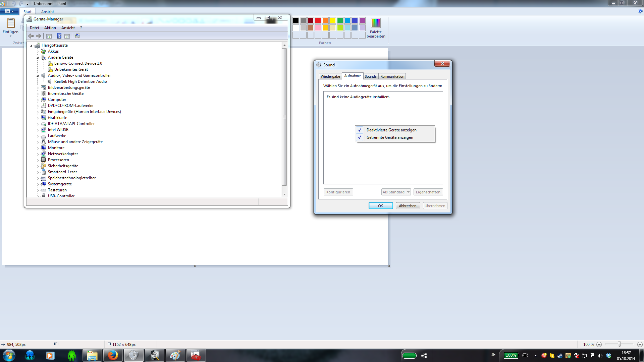Image resolution: width=644 pixels, height=362 pixels.
Task: Click the speaker volume icon in system tray
Action: 600,356
